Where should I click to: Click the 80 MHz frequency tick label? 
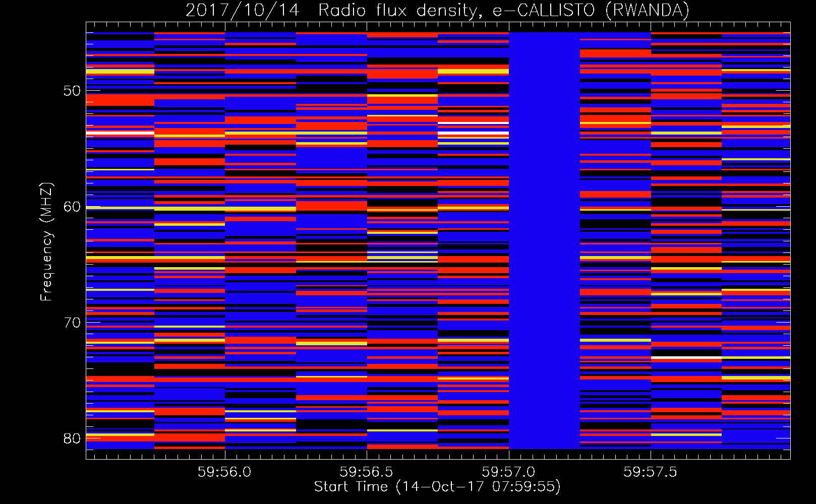(72, 438)
